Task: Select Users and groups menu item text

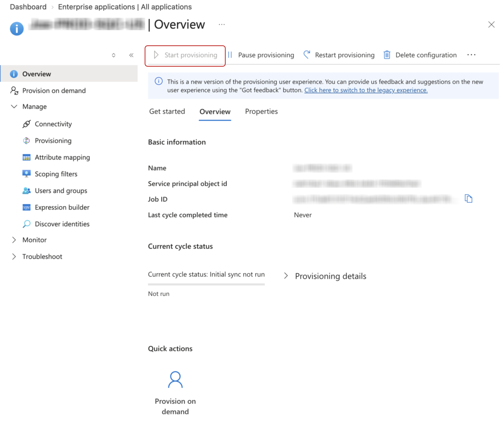Action: coord(61,191)
